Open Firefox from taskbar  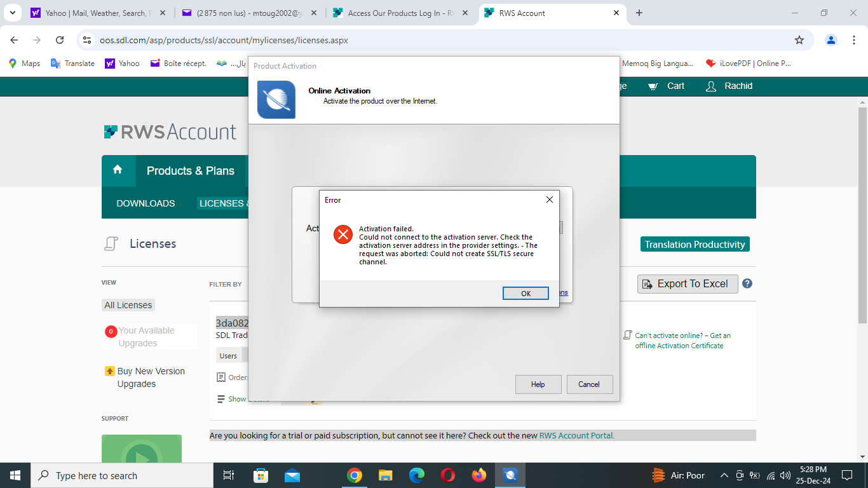coord(479,475)
